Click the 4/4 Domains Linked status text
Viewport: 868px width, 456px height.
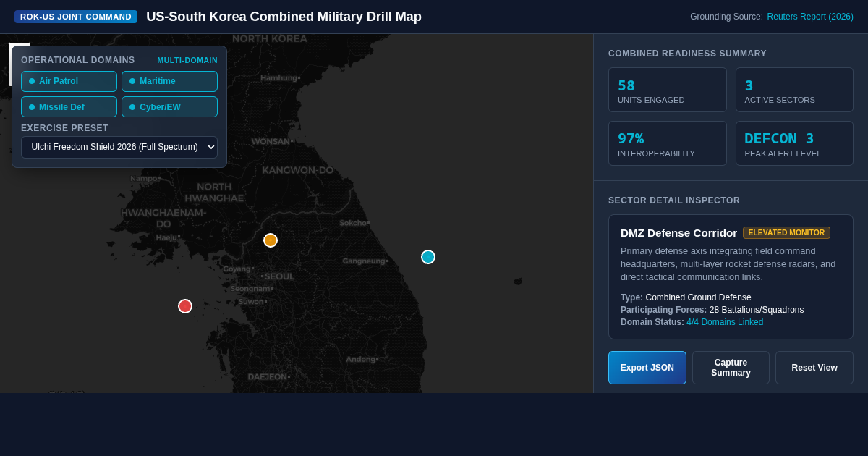(x=725, y=322)
